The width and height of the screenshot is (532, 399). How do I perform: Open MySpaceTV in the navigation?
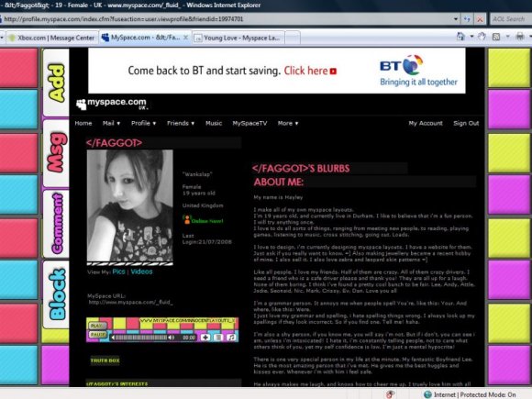pos(249,123)
